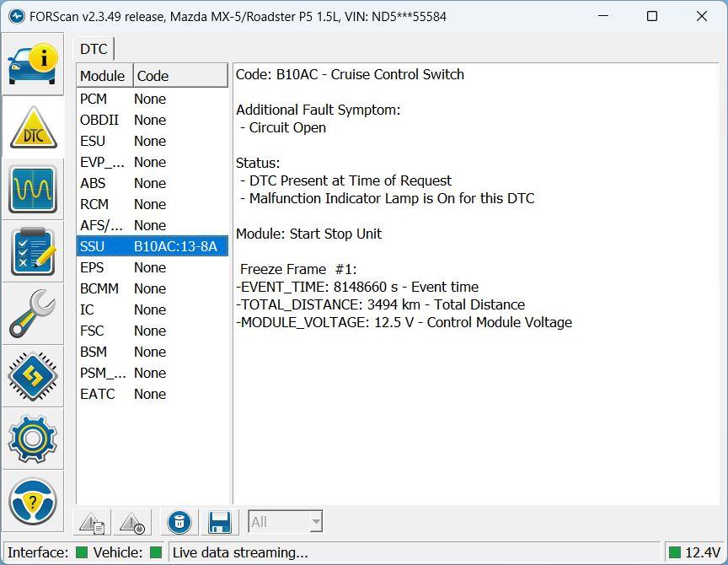Click the Live data streaming status text

click(240, 552)
